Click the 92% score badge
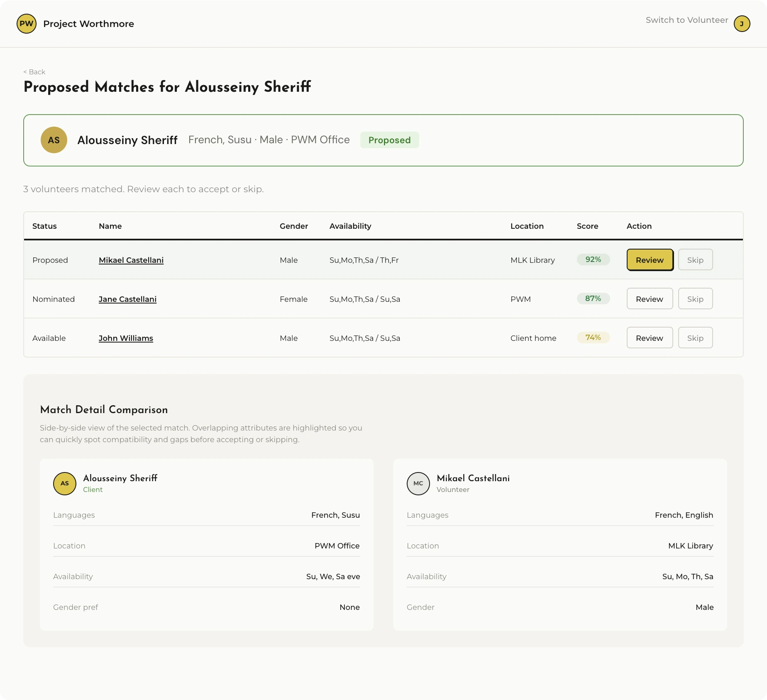Image resolution: width=767 pixels, height=700 pixels. 593,259
